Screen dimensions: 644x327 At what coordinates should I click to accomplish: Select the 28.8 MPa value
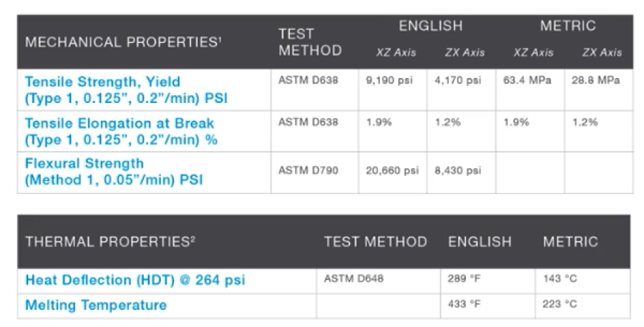pos(595,80)
